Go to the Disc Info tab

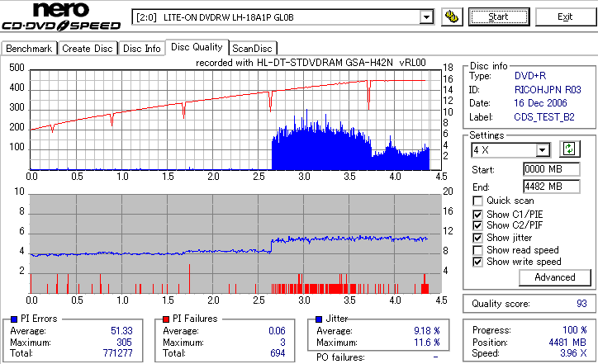141,49
